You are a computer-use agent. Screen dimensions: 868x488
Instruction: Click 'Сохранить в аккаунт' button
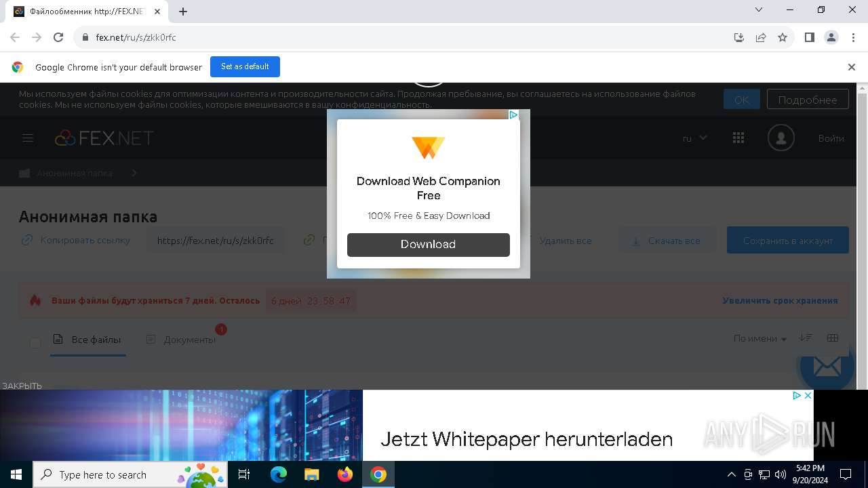pos(788,241)
